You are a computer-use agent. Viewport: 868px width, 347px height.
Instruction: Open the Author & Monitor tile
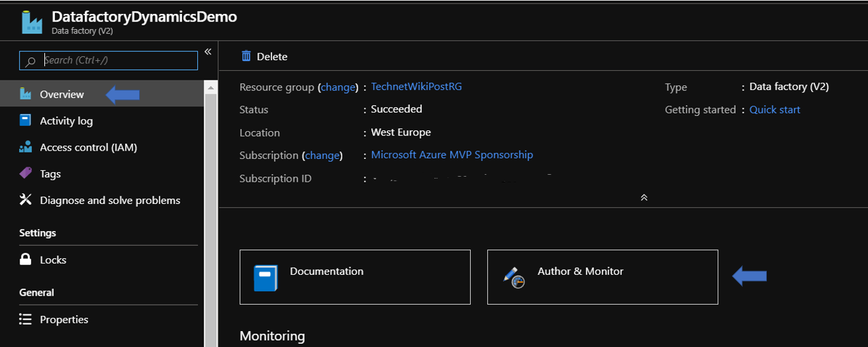(x=602, y=277)
